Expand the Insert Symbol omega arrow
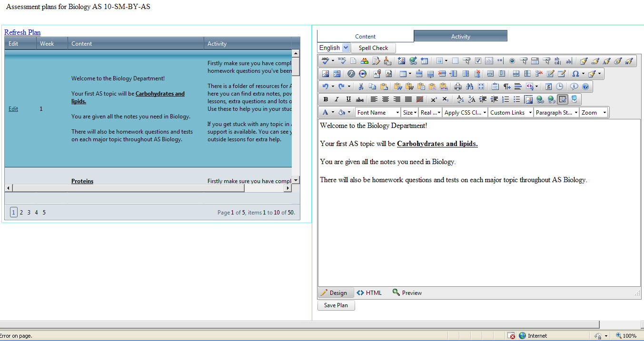Image resolution: width=644 pixels, height=341 pixels. click(583, 74)
